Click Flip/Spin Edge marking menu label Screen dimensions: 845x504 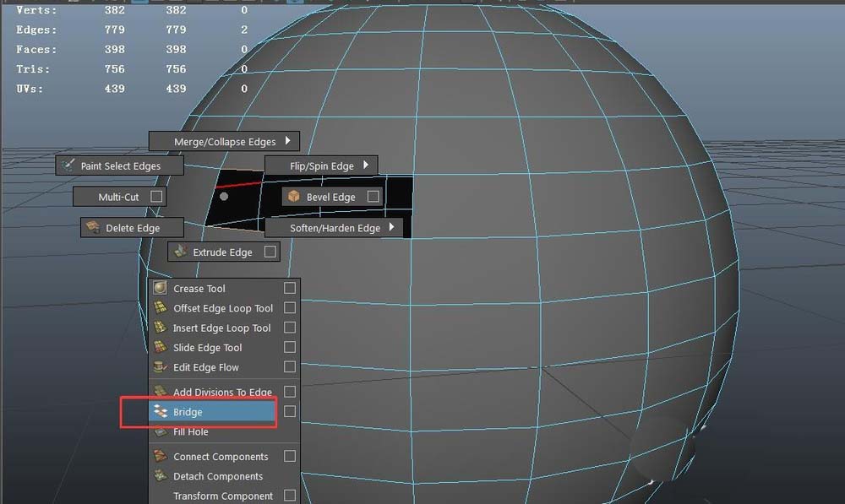coord(322,165)
